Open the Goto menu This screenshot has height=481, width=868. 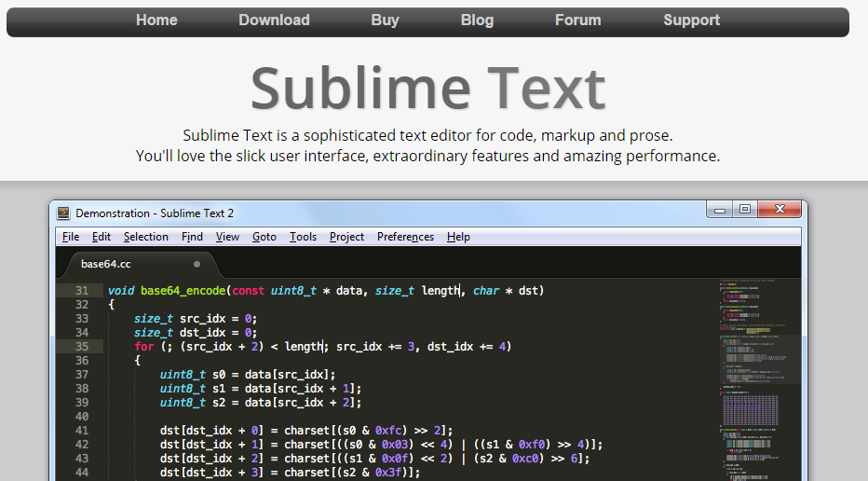264,237
